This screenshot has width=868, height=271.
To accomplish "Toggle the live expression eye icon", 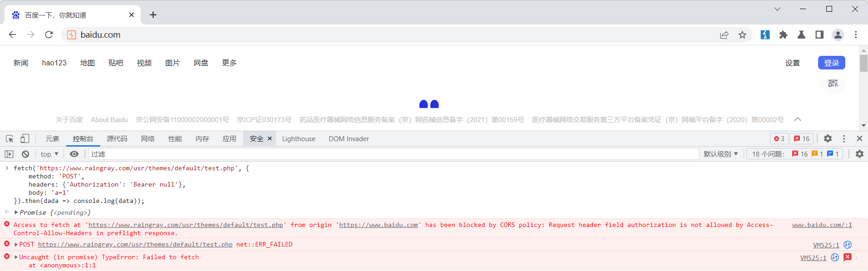I will coord(74,154).
